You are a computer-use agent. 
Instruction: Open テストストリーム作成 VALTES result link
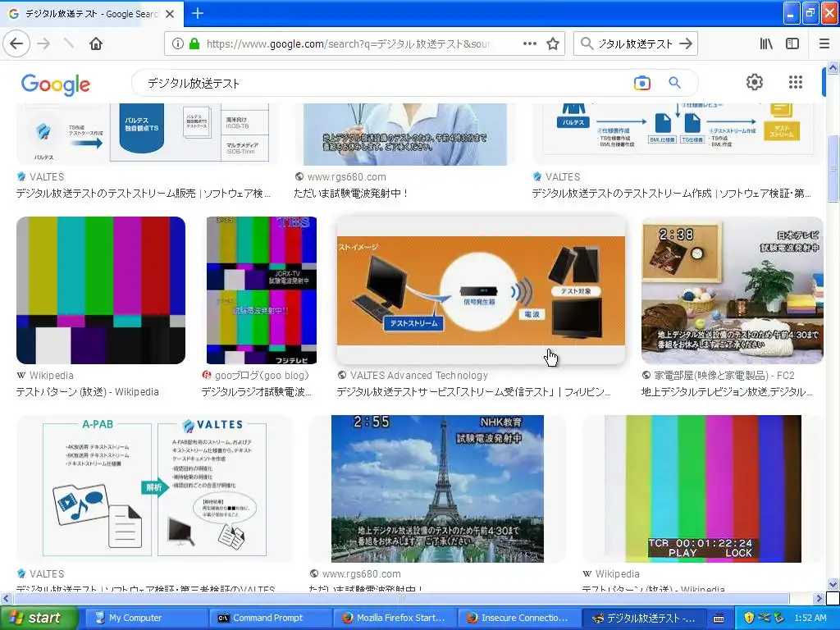pyautogui.click(x=671, y=194)
